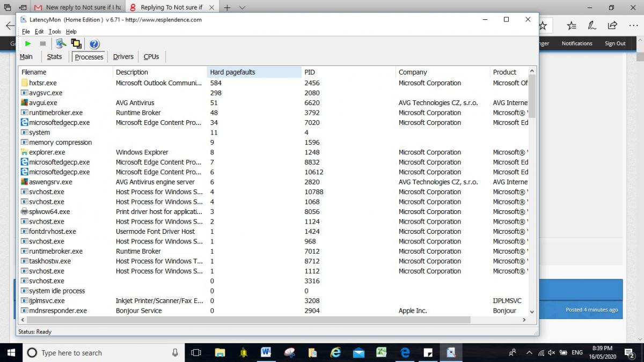The width and height of the screenshot is (644, 362).
Task: Switch to the Stats tab
Action: (54, 56)
